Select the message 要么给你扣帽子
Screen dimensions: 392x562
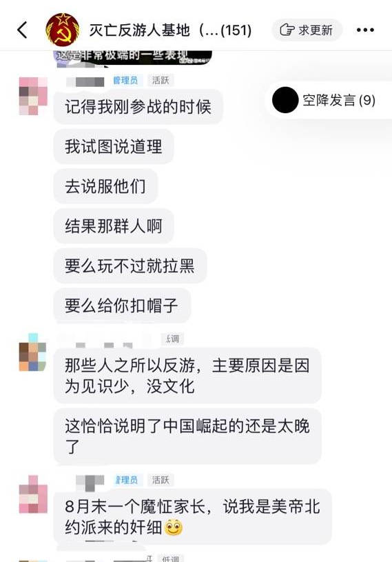tap(122, 305)
